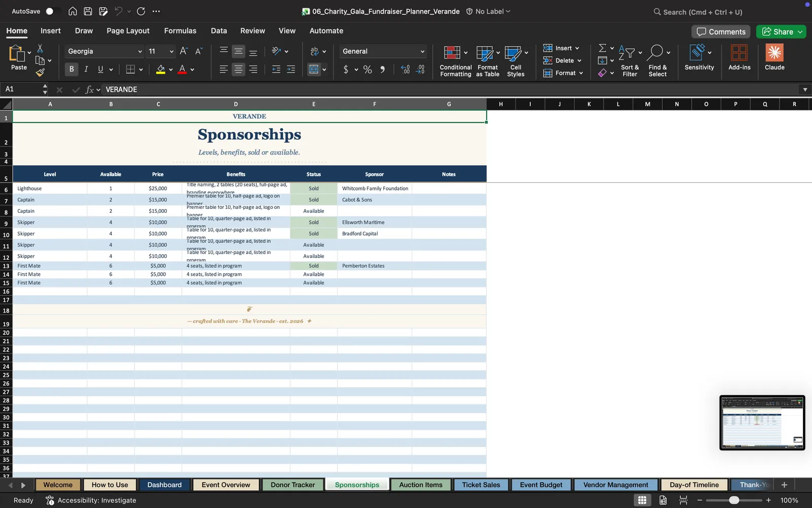812x508 pixels.
Task: Toggle Bold formatting button
Action: [x=72, y=69]
